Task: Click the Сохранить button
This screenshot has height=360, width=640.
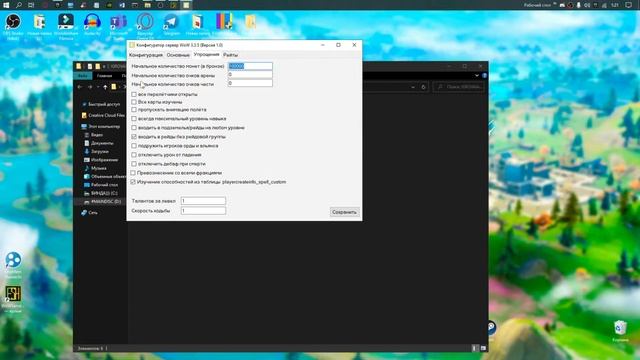Action: coord(344,212)
